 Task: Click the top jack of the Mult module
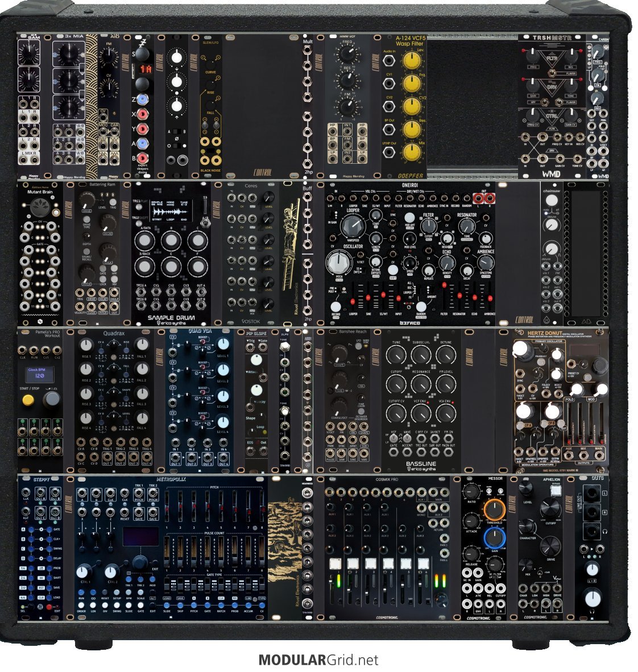point(307,50)
